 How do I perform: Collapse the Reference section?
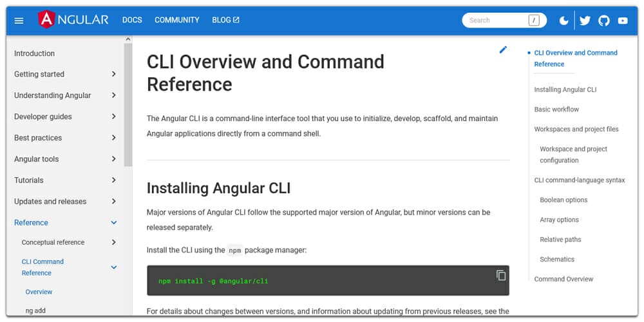(x=66, y=223)
